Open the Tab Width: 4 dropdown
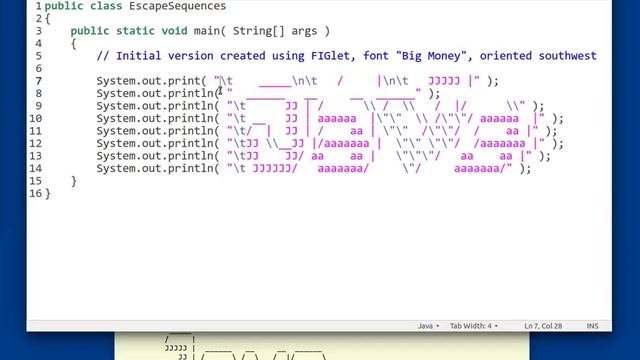Image resolution: width=640 pixels, height=360 pixels. pyautogui.click(x=474, y=326)
